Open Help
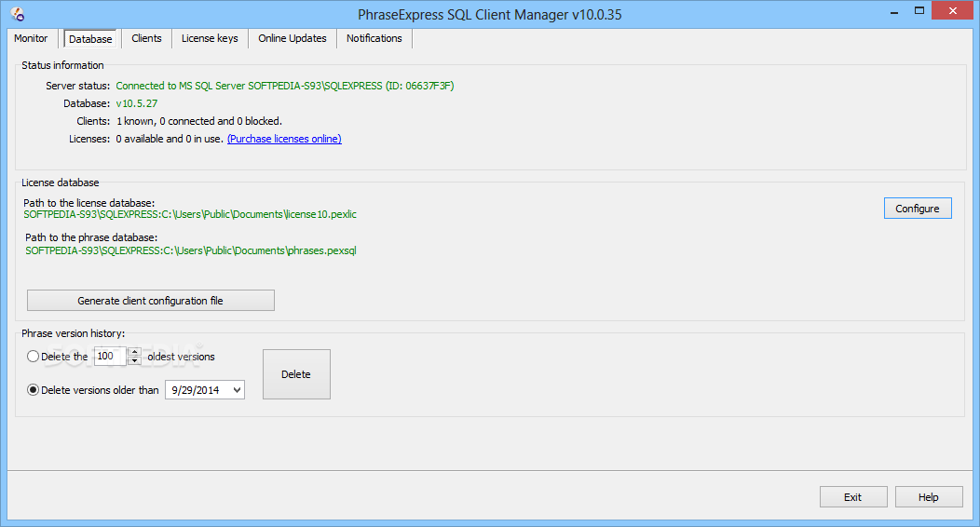980x527 pixels. click(x=929, y=497)
